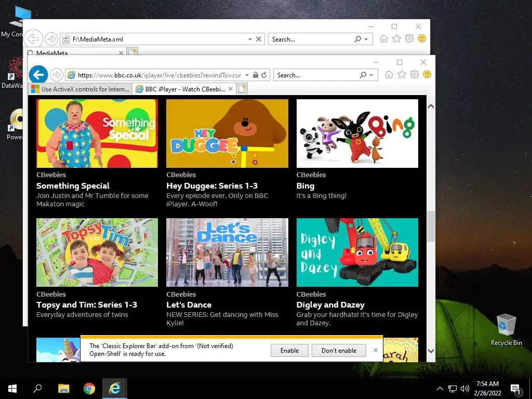The height and width of the screenshot is (399, 532).
Task: Show hidden system tray icons
Action: tap(440, 389)
